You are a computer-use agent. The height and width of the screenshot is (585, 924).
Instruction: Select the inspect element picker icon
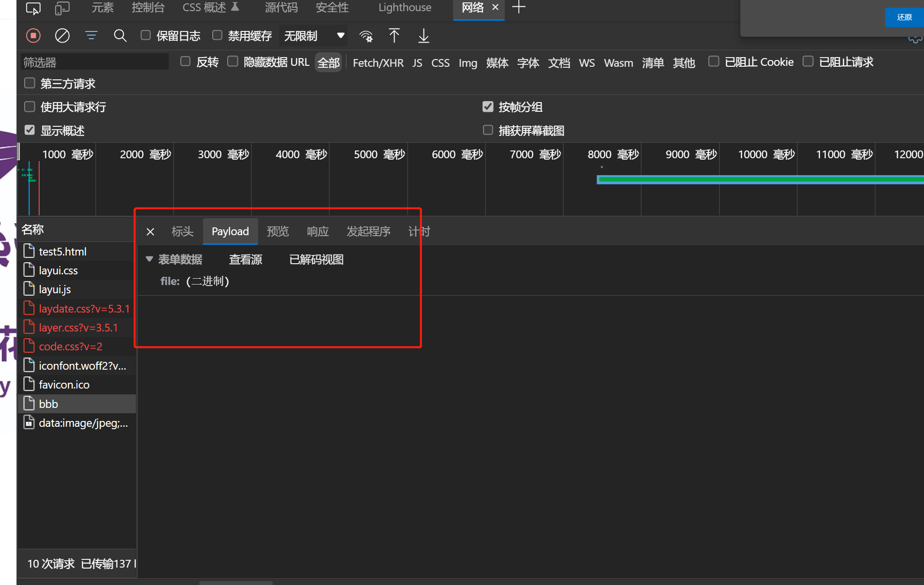pos(33,8)
